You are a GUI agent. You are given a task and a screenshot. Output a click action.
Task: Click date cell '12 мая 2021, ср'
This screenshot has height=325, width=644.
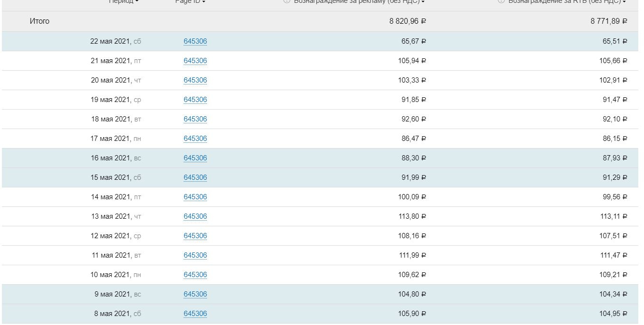pos(116,236)
